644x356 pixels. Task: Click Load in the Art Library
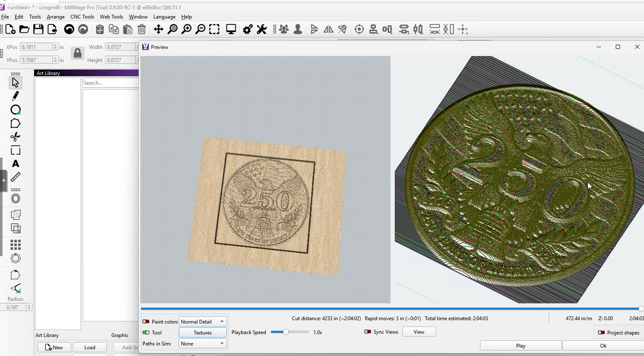[90, 347]
